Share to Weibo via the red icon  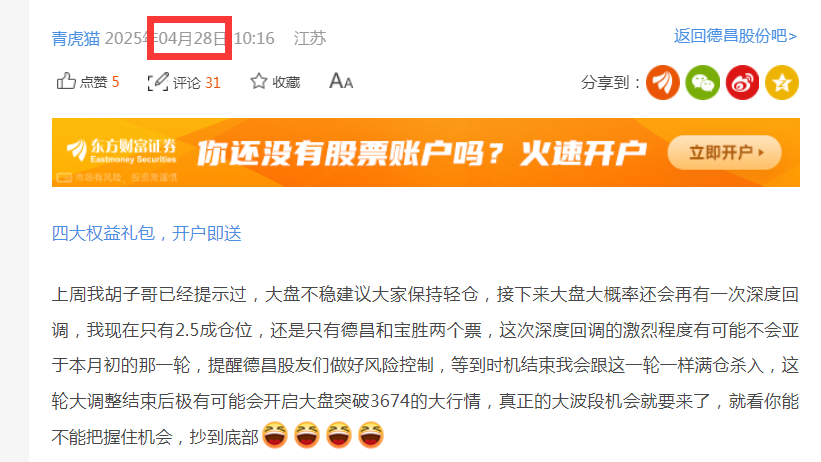[742, 83]
